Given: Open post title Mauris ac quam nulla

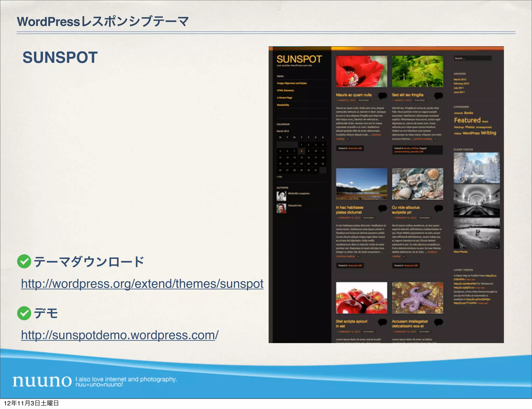Looking at the screenshot, I should pyautogui.click(x=354, y=95).
